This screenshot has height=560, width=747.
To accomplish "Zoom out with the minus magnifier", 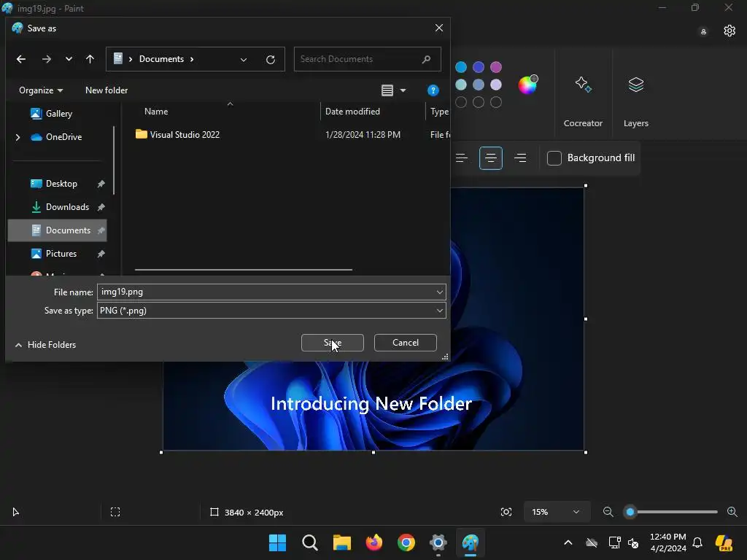I will [608, 512].
